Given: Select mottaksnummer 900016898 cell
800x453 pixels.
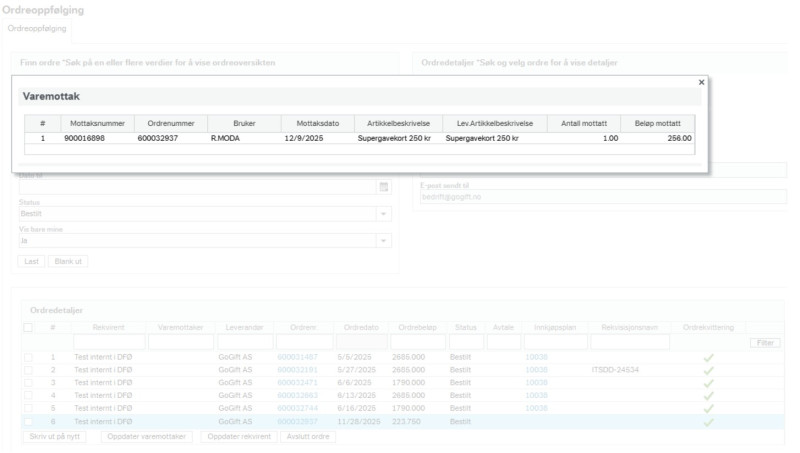Looking at the screenshot, I should (x=97, y=138).
